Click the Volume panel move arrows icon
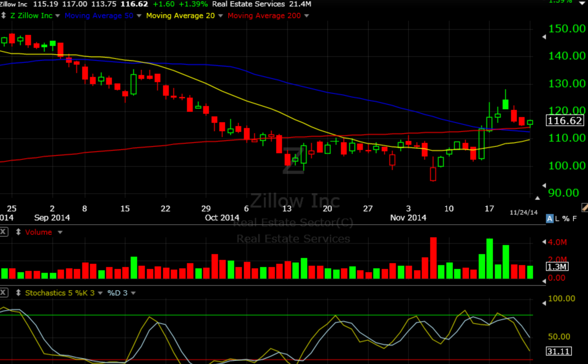Image resolution: width=588 pixels, height=364 pixels. [18, 232]
